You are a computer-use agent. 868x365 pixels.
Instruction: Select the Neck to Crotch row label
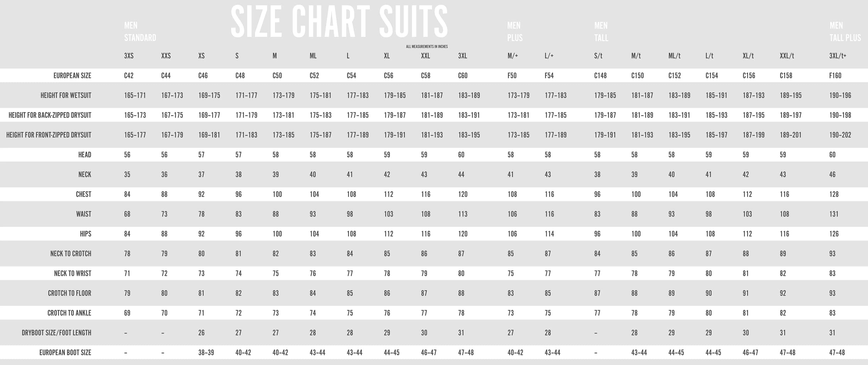70,254
